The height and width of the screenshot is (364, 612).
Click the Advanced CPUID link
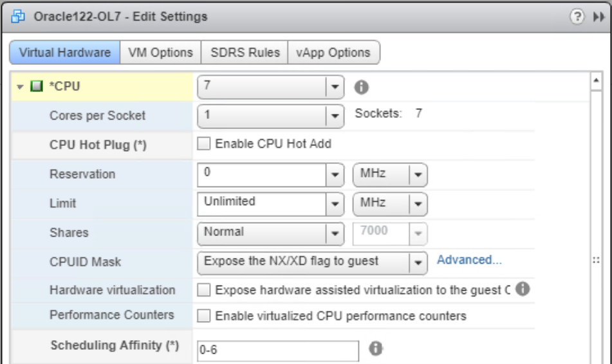[x=469, y=260]
